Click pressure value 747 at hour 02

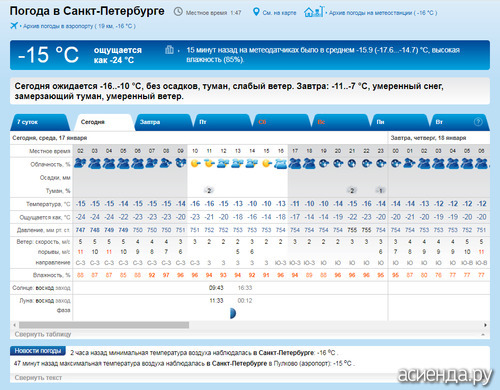(x=80, y=230)
